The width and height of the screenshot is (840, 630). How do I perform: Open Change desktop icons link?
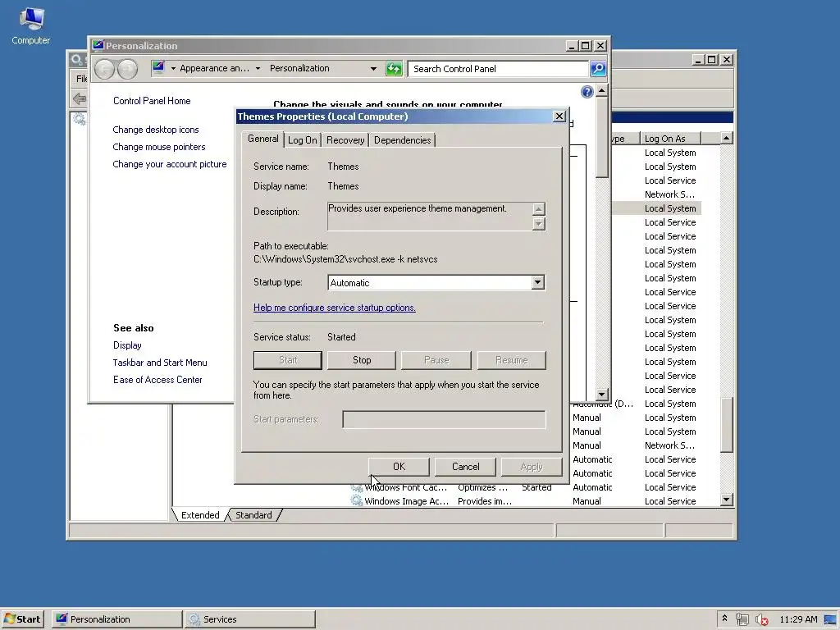pos(156,130)
